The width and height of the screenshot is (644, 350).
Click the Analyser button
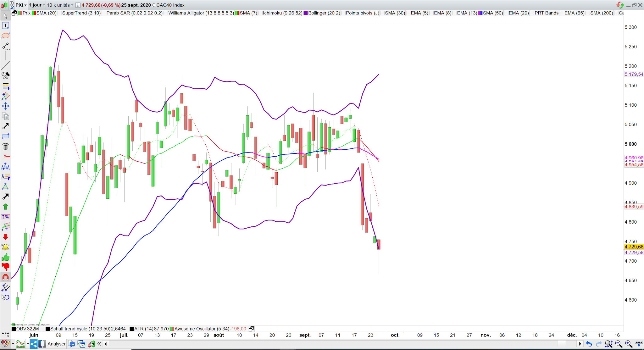pos(57,344)
